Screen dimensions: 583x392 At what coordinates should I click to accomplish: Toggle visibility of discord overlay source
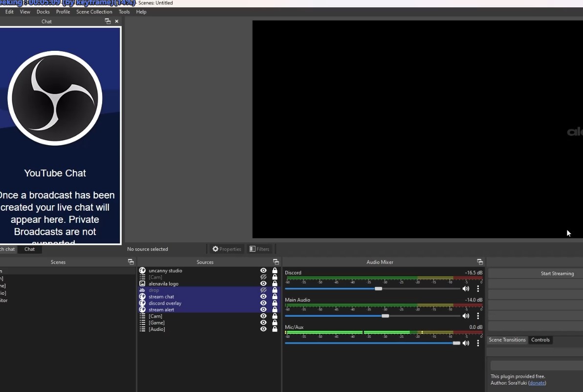click(x=263, y=303)
